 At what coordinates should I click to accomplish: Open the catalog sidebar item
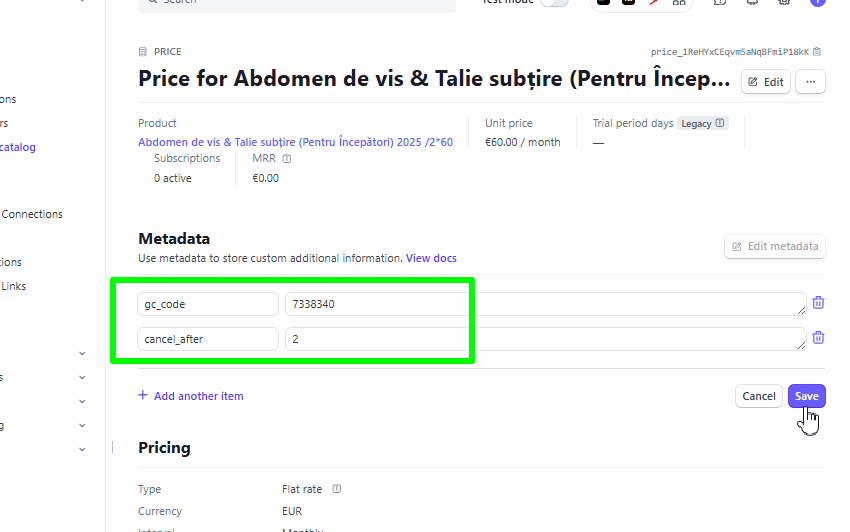click(18, 147)
